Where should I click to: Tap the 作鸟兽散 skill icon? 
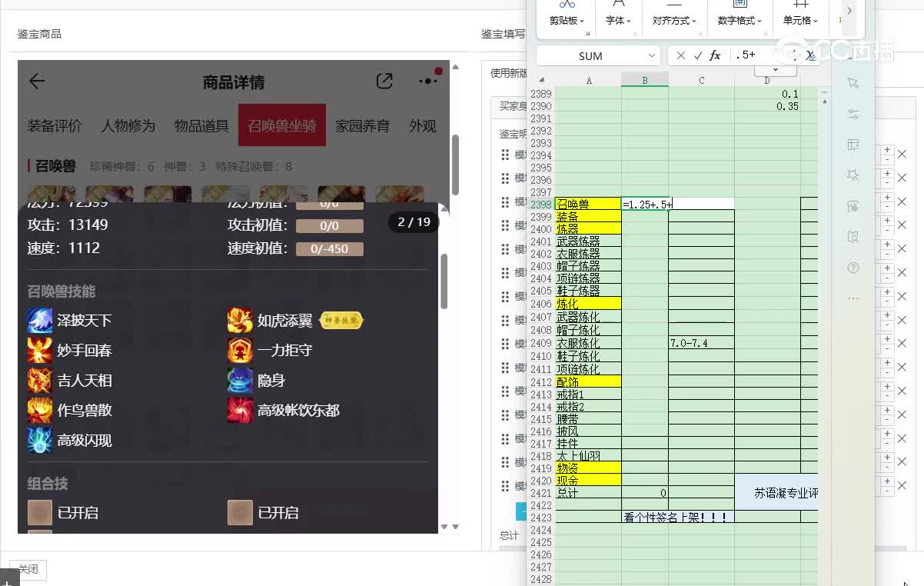point(40,411)
